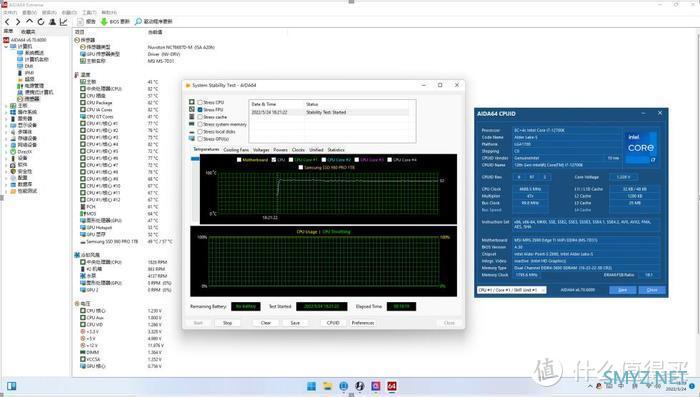The height and width of the screenshot is (397, 700).
Task: Toggle the CPU graph line checkbox
Action: (274, 159)
